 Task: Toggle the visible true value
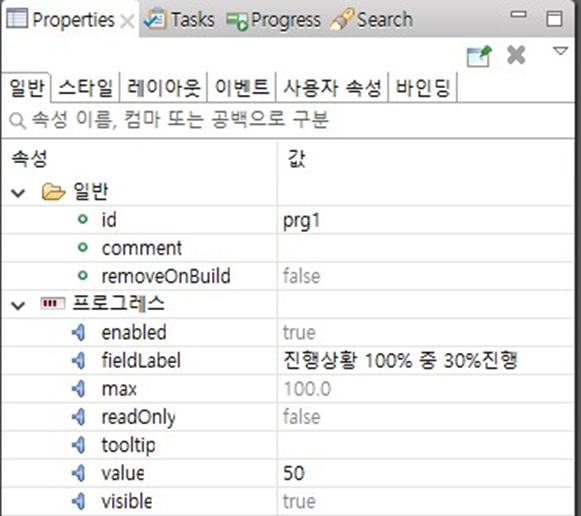[425, 502]
